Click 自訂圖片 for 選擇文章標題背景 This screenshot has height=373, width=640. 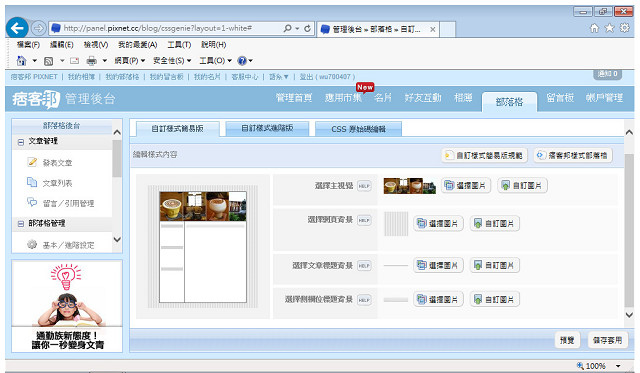coord(495,265)
